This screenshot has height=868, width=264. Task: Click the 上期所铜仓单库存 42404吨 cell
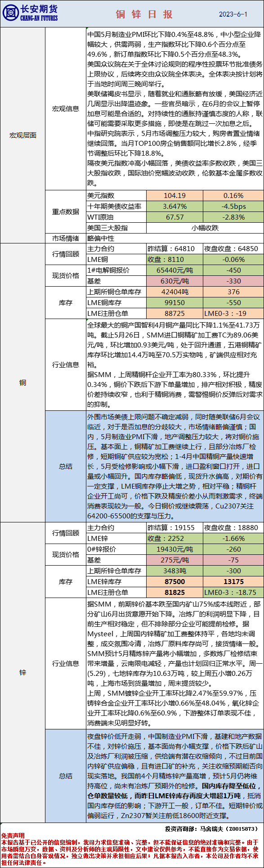click(175, 292)
